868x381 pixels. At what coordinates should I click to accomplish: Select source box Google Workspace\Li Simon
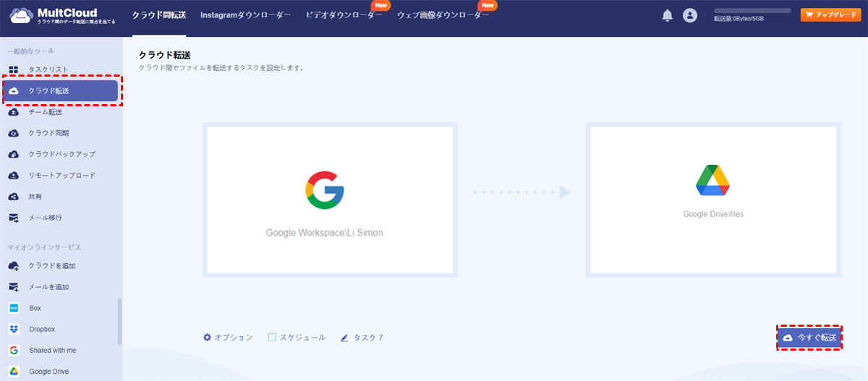(330, 200)
